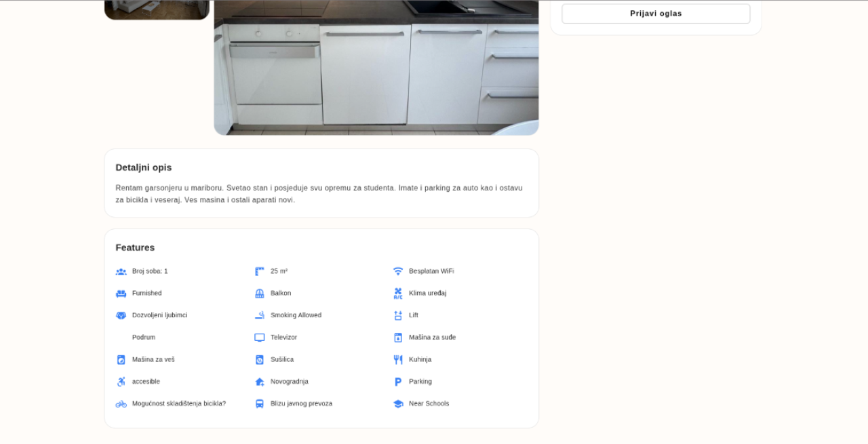Click the balcony icon next to Balkon
Image resolution: width=868 pixels, height=444 pixels.
260,294
